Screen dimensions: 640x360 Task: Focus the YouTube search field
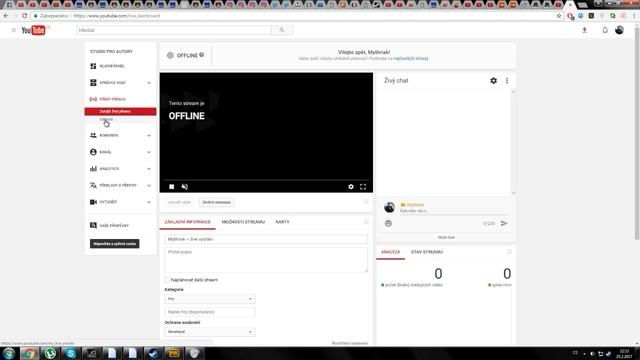coord(174,30)
